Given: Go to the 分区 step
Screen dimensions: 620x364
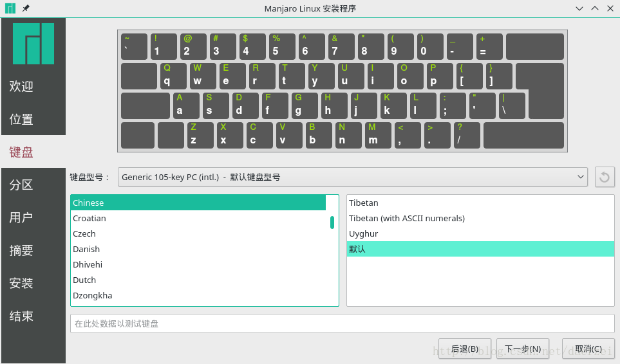Looking at the screenshot, I should [x=21, y=185].
